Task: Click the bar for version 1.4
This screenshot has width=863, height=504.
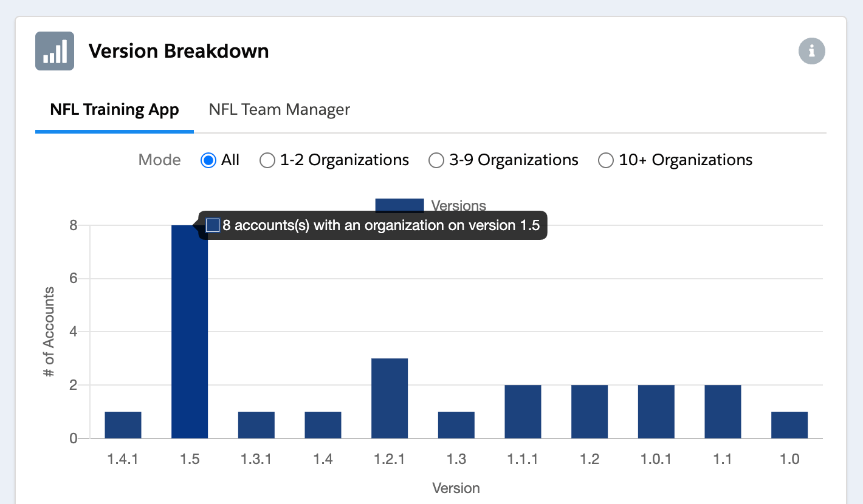Action: [323, 425]
